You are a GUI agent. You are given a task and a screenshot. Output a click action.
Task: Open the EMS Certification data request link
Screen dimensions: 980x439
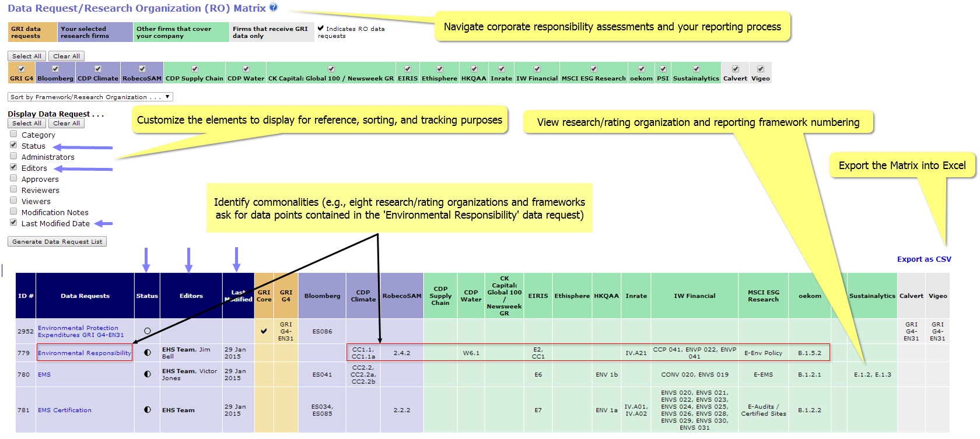pos(65,410)
